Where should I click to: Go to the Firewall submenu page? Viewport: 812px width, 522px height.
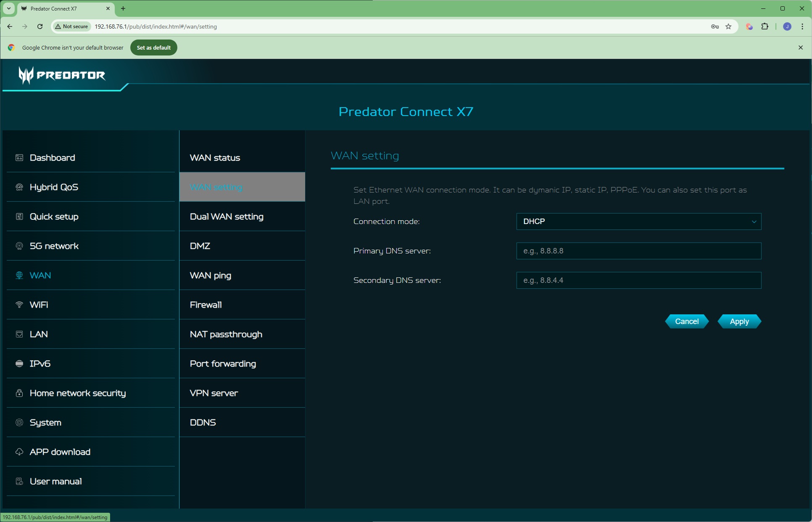click(206, 305)
